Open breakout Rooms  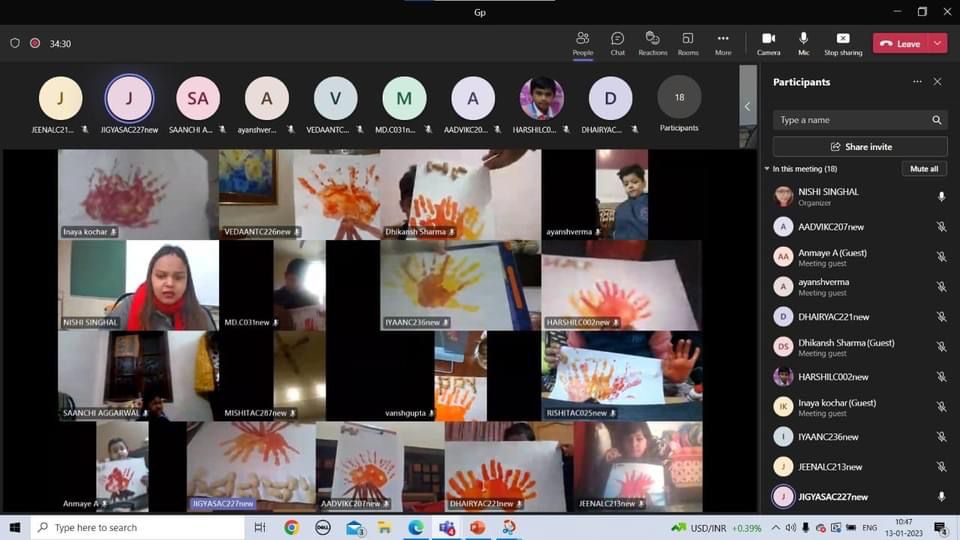point(688,43)
